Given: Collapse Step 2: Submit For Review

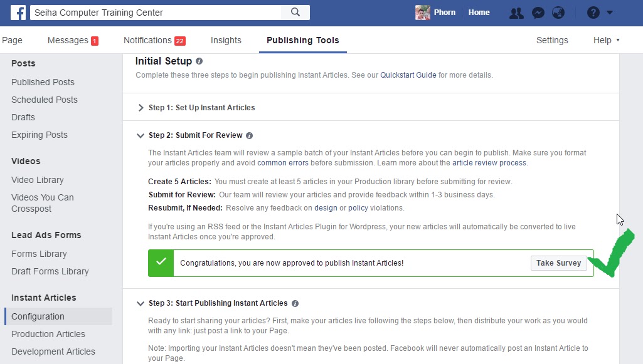Looking at the screenshot, I should coord(141,135).
